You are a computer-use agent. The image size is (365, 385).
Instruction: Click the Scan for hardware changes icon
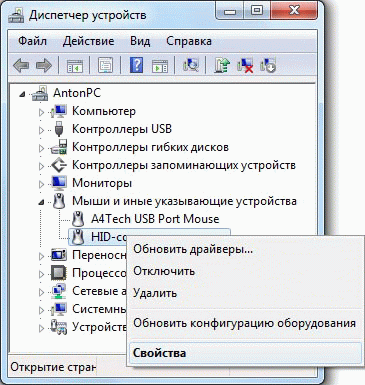191,65
